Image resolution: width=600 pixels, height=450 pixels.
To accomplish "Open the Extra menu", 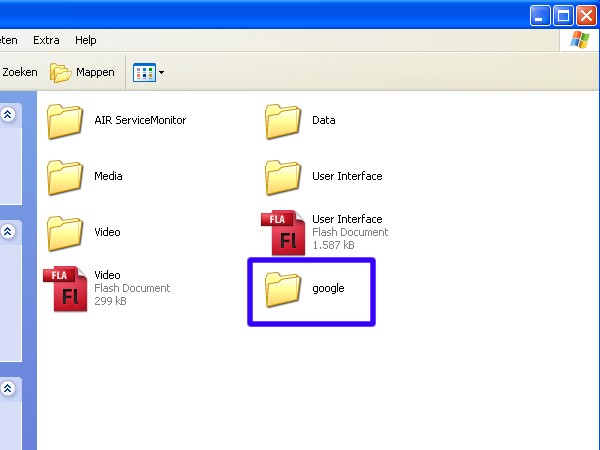I will [46, 40].
